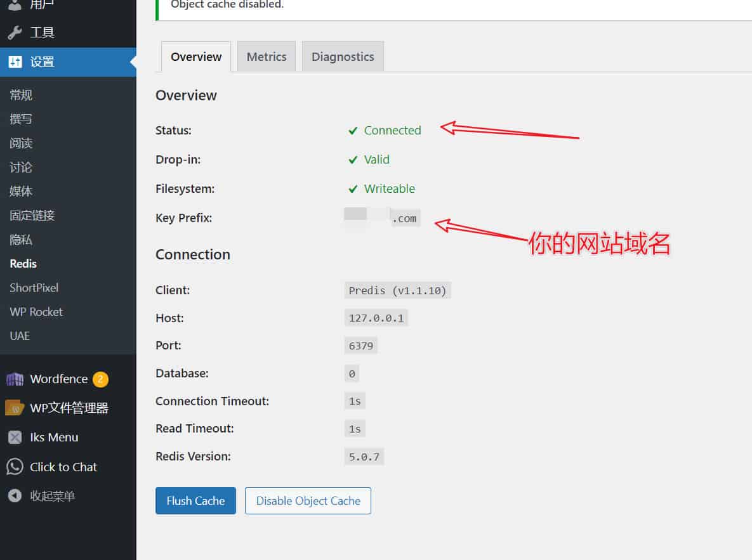The width and height of the screenshot is (752, 560).
Task: Click the WP文件管理器 folder icon
Action: 15,408
